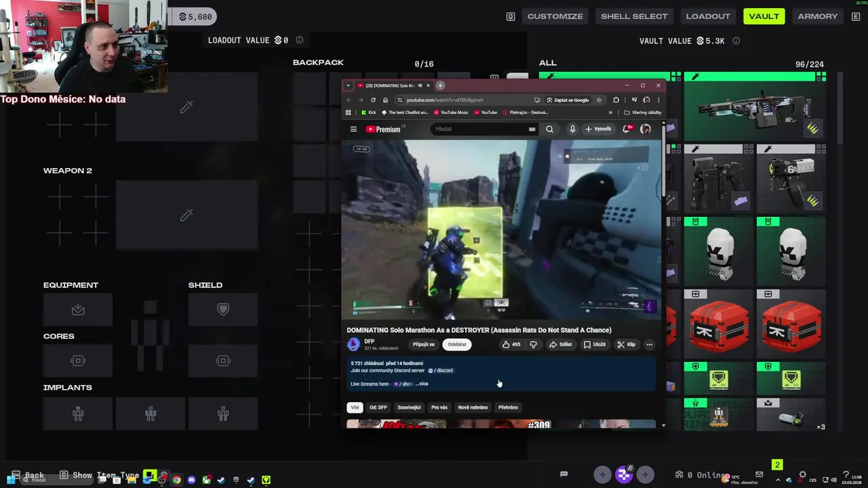868x488 pixels.
Task: Open the YouTube hamburger guide menu
Action: pos(353,129)
